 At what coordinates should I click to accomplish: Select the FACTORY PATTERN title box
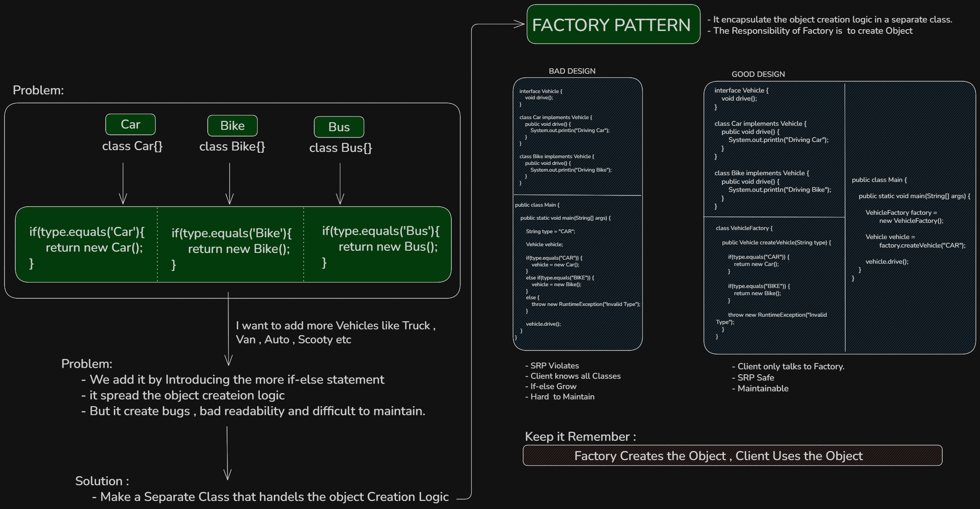pyautogui.click(x=613, y=24)
